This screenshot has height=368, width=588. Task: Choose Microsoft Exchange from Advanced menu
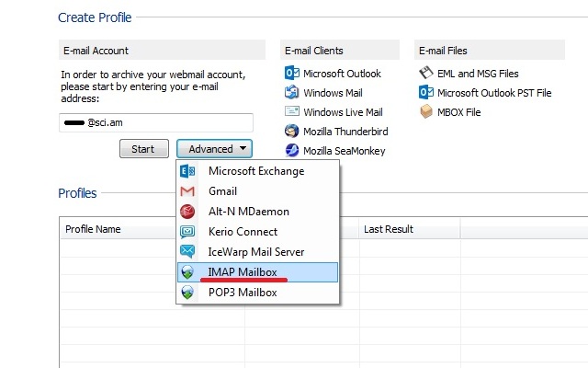[x=257, y=171]
